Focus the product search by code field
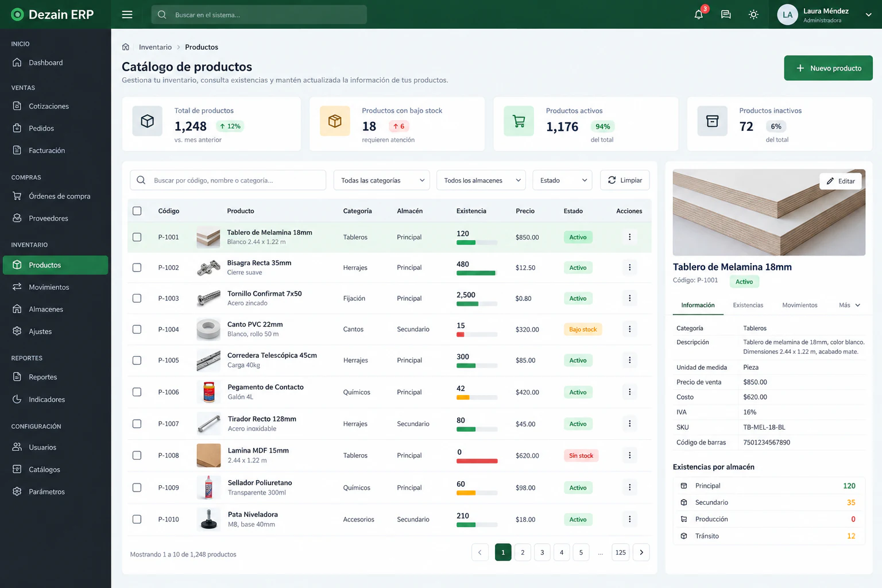The image size is (882, 588). (x=228, y=180)
